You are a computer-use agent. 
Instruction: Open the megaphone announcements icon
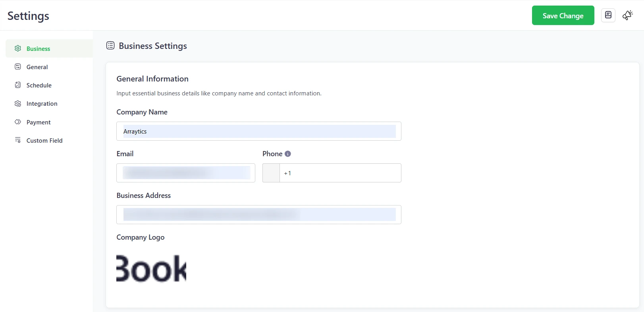pyautogui.click(x=627, y=16)
